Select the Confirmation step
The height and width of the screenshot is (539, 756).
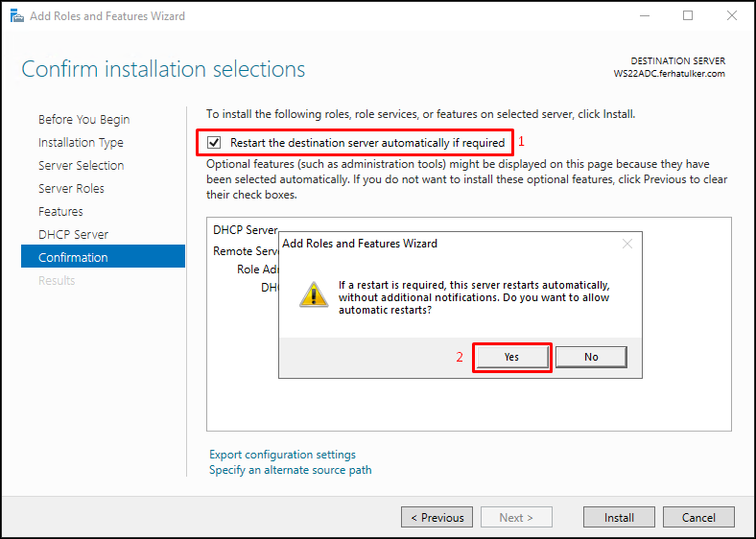[104, 256]
